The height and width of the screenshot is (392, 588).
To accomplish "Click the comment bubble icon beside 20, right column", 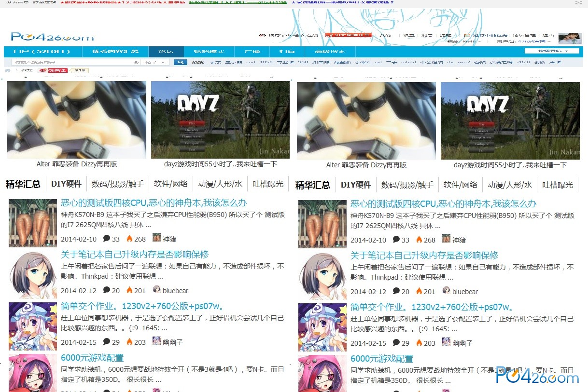I will tap(396, 291).
